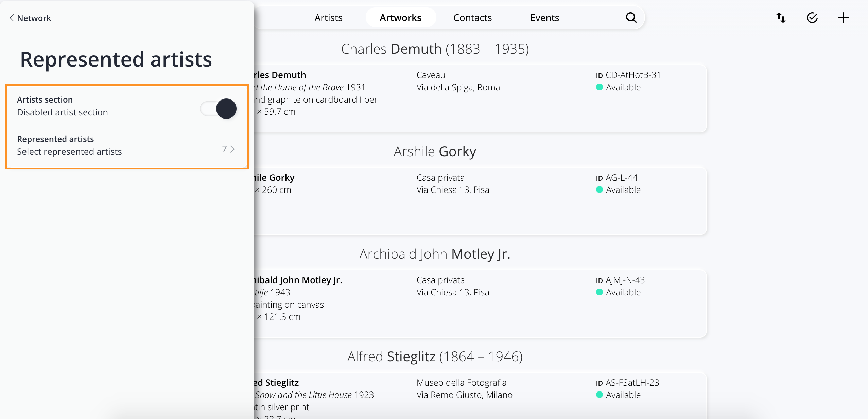
Task: Open the Archibald John Motley Jr. heading
Action: point(435,254)
